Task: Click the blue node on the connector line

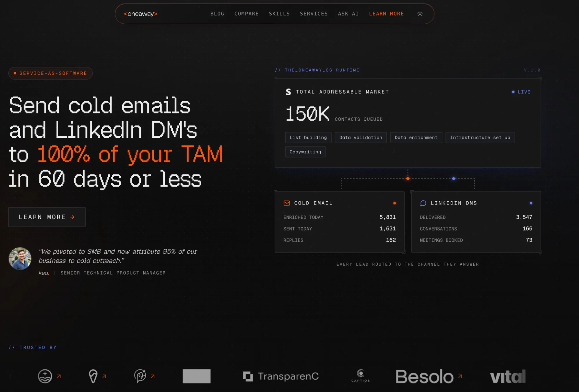Action: (454, 178)
